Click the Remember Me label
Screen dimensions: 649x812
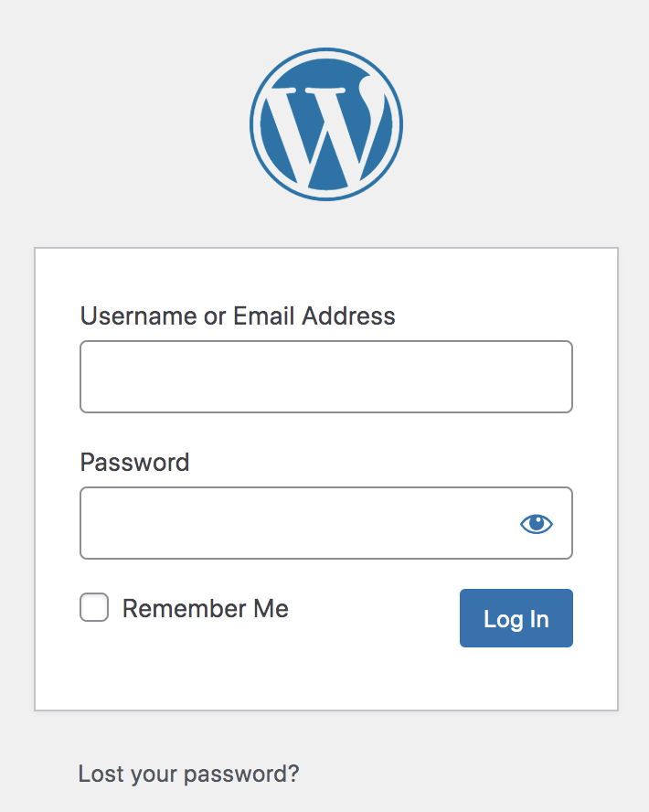pos(205,608)
